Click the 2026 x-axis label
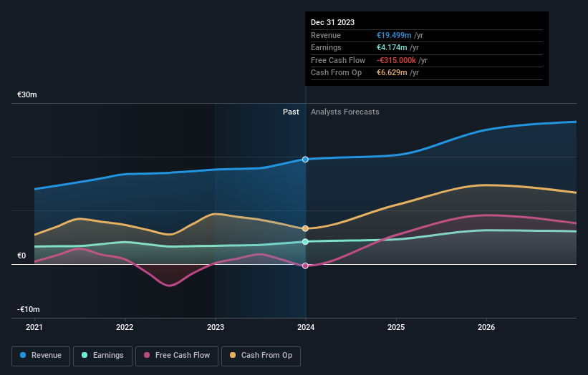 pyautogui.click(x=486, y=328)
